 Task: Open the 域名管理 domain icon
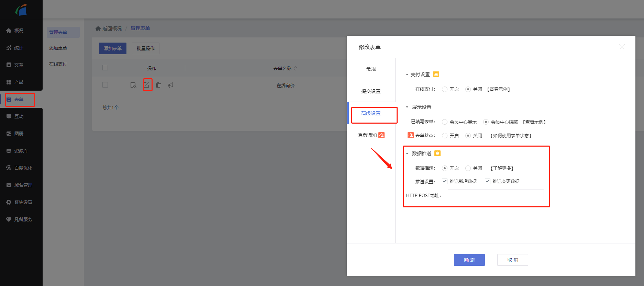point(9,185)
